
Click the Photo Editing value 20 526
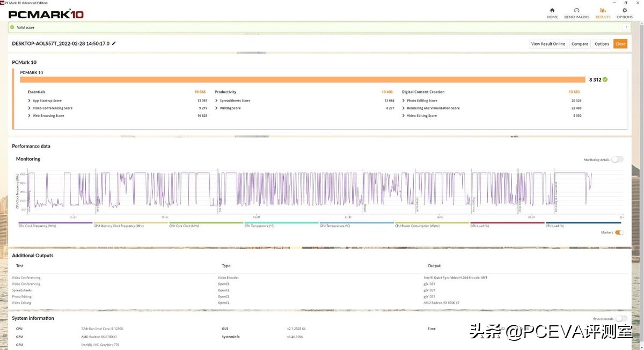point(576,100)
